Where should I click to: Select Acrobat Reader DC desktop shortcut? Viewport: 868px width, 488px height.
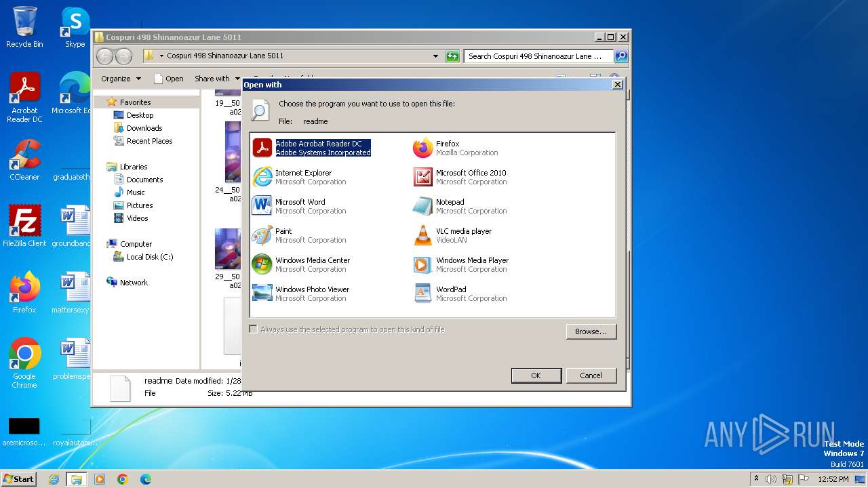[24, 98]
